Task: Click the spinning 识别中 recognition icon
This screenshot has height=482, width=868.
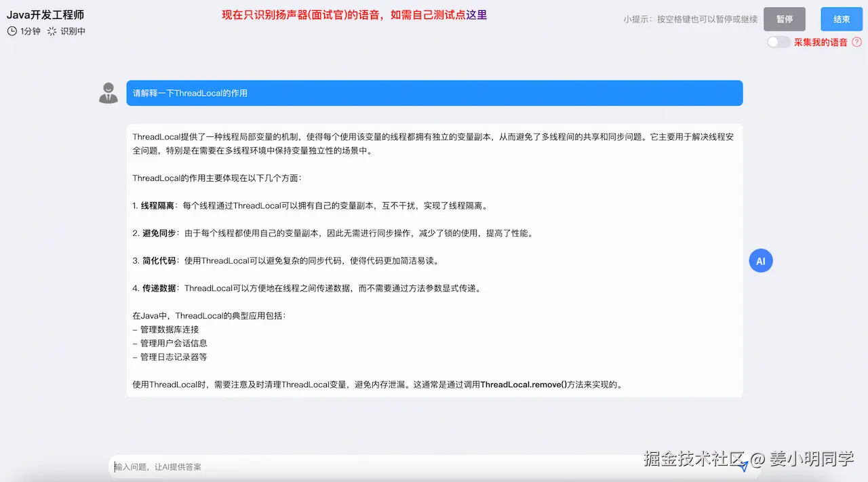Action: click(50, 31)
